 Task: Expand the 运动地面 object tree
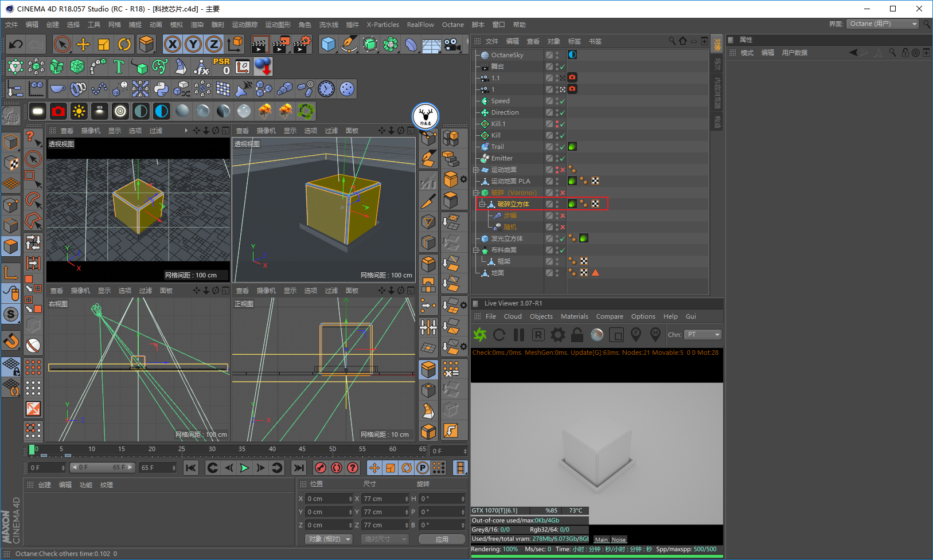coord(475,170)
